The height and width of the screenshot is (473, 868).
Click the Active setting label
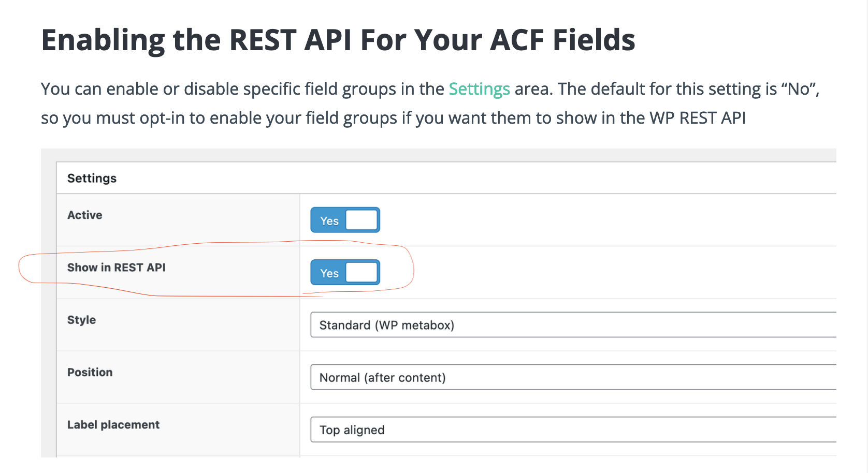point(85,215)
